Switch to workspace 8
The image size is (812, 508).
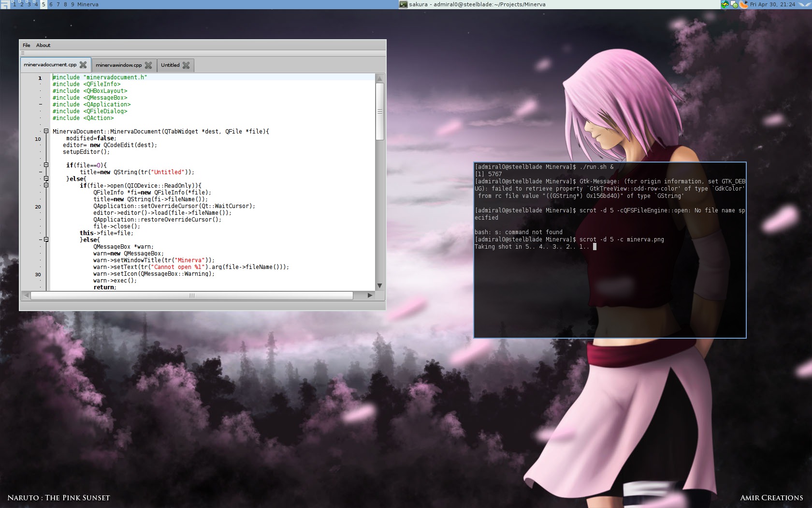pos(65,4)
